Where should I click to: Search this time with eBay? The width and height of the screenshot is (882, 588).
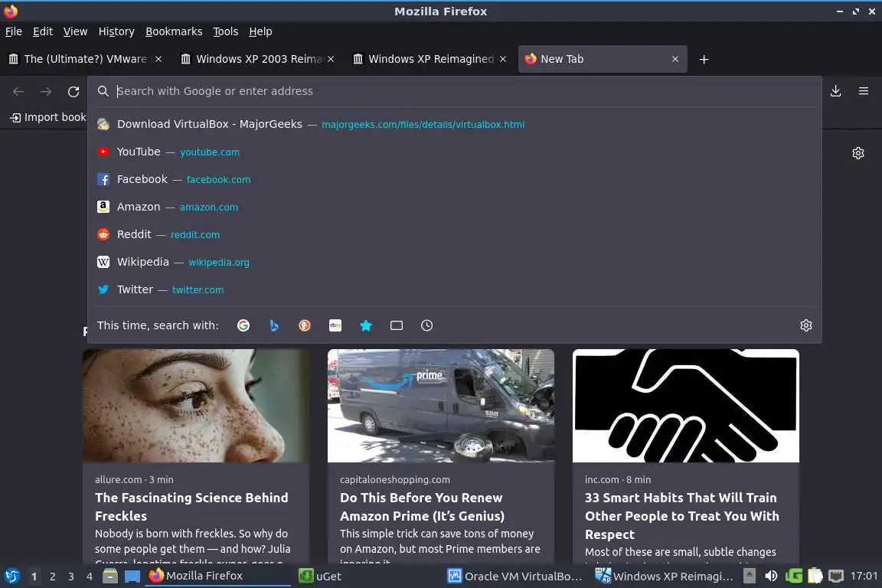(x=335, y=325)
